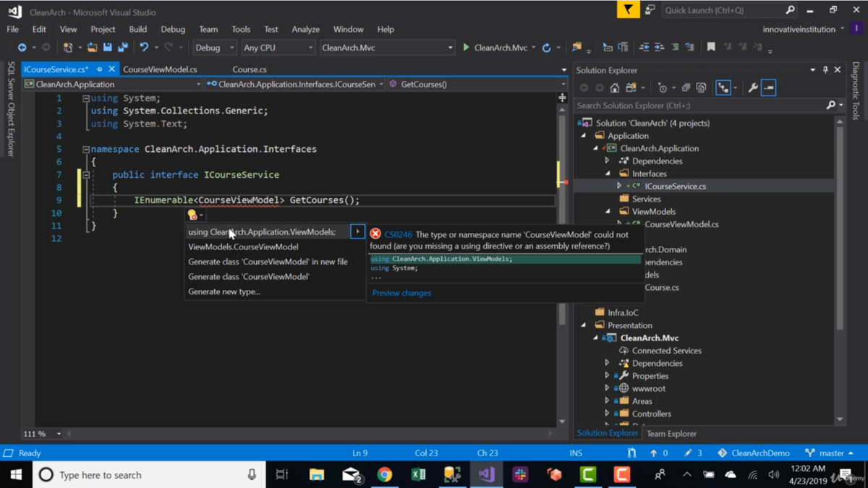The height and width of the screenshot is (488, 868).
Task: Click the CleanArchDemo repository in status bar
Action: 754,453
